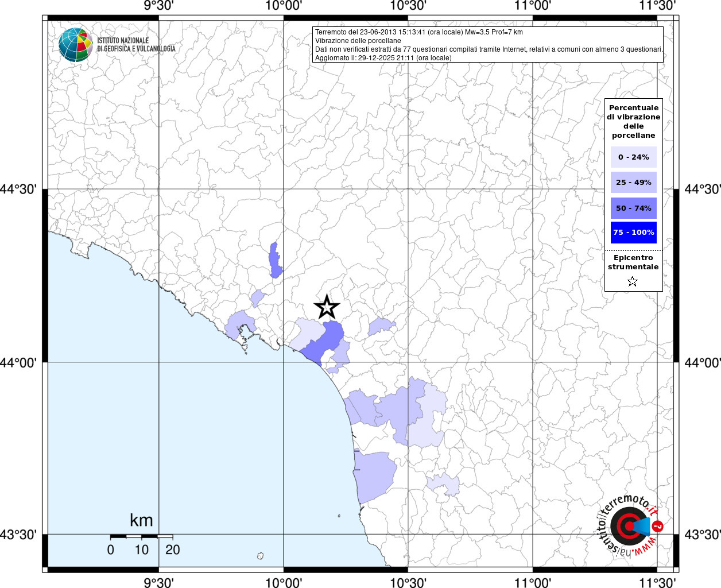
Task: Click the scale bar's '0' value
Action: 111,550
